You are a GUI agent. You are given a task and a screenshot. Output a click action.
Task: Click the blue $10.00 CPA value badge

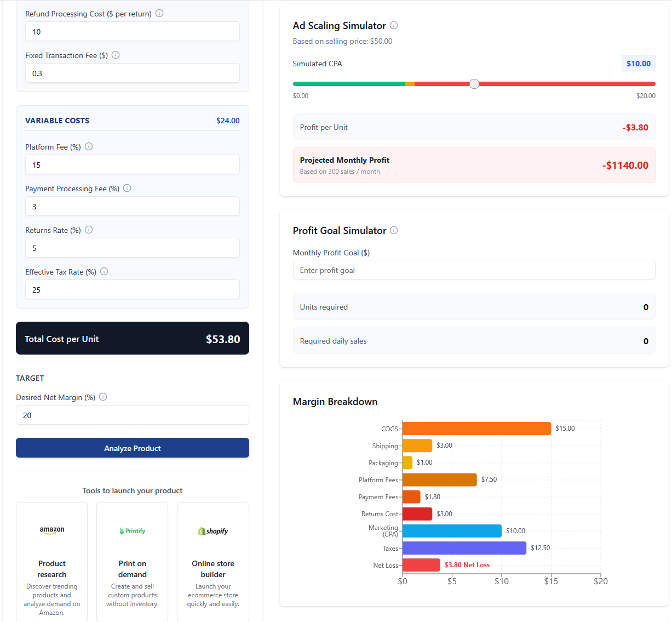point(638,63)
